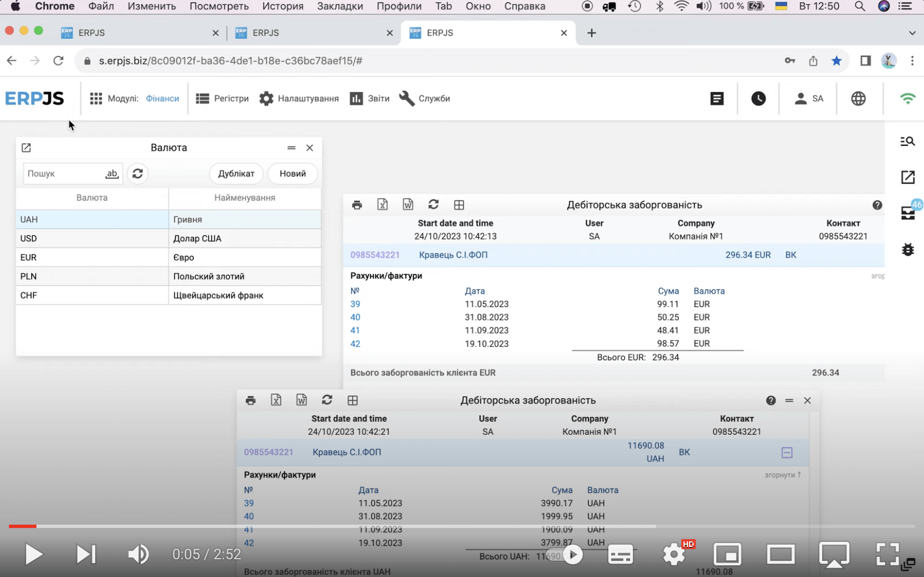Collapse the Кравець С.І.ФОП row in UAH report

tap(787, 453)
